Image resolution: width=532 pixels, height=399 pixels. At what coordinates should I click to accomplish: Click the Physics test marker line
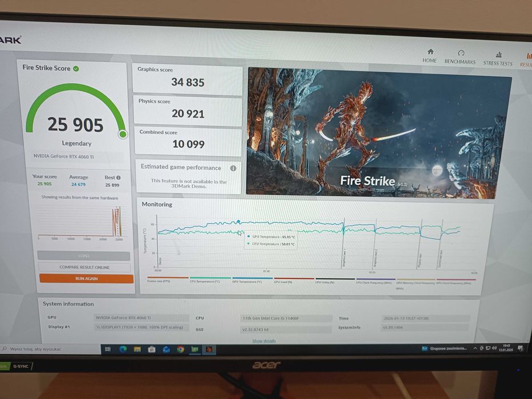420,245
